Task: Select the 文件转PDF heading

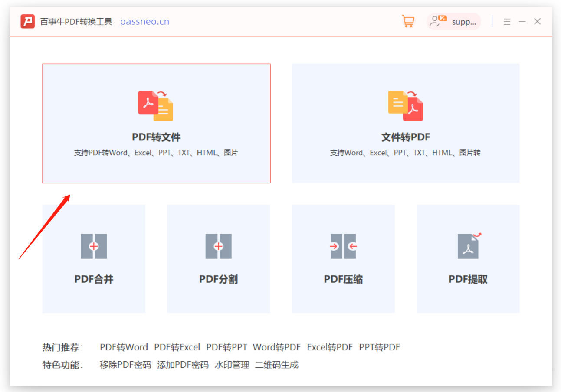Action: [406, 137]
